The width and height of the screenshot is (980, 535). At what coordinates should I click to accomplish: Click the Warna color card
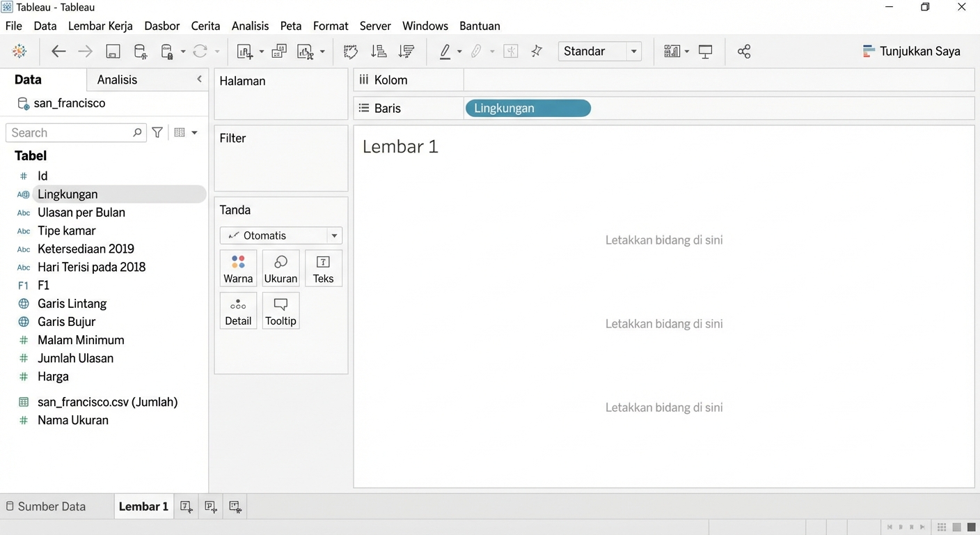(238, 268)
